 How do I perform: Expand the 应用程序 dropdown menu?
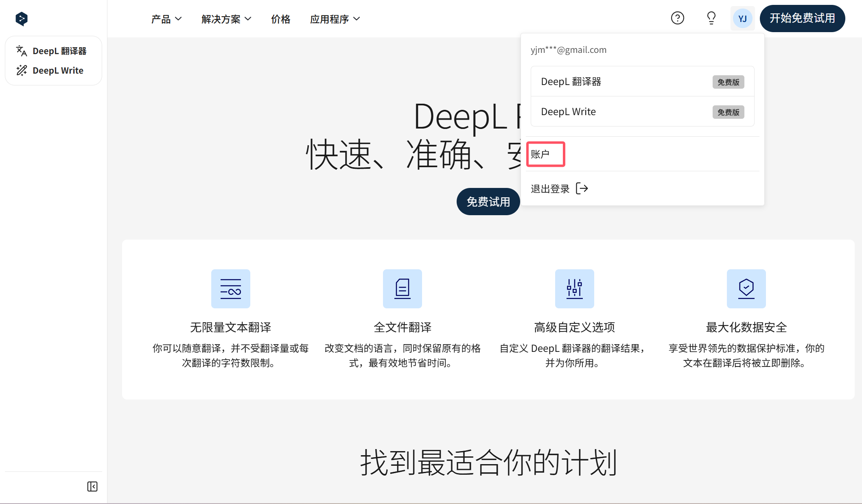(335, 19)
